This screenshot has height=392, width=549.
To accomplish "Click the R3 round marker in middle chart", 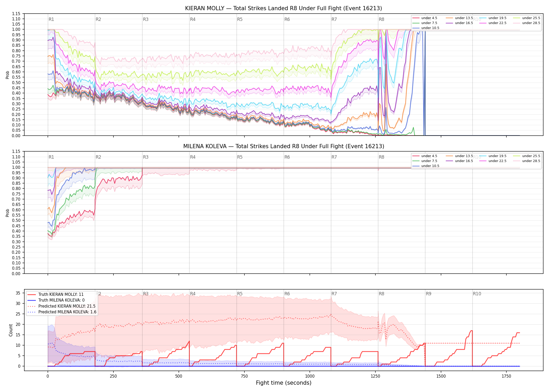I will [146, 157].
